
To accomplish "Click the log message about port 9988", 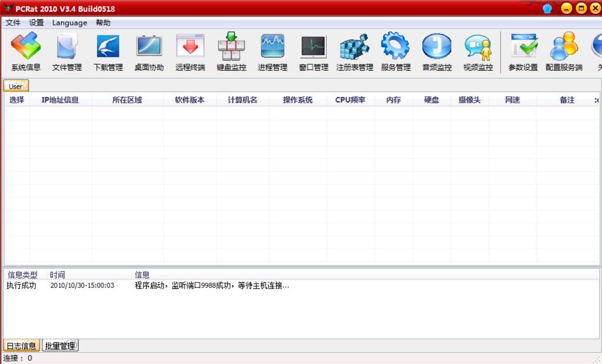I will point(212,286).
